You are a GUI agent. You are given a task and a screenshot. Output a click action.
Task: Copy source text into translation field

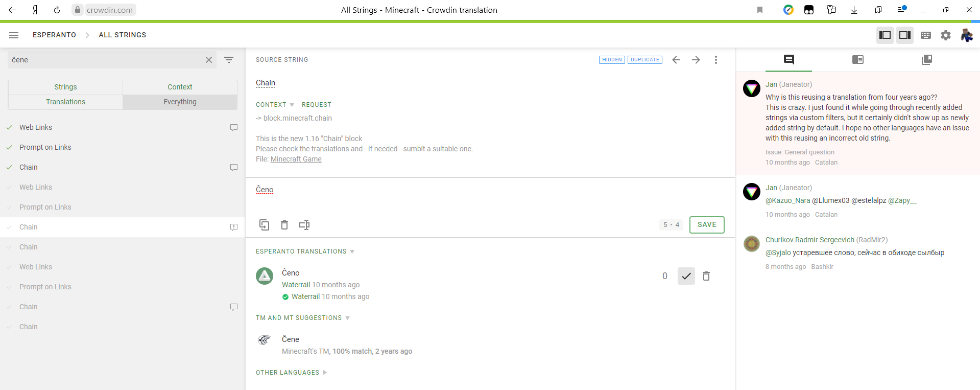pos(264,225)
